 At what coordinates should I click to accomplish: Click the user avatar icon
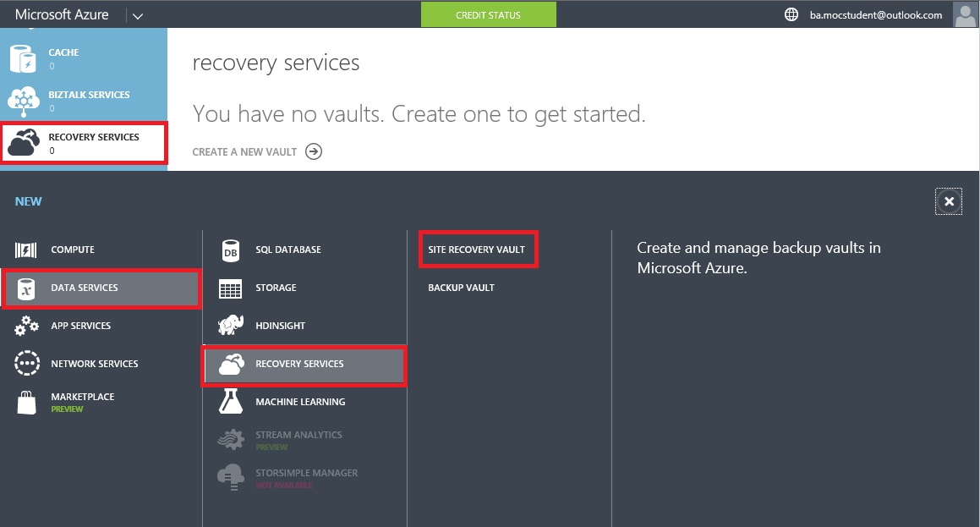pyautogui.click(x=965, y=14)
